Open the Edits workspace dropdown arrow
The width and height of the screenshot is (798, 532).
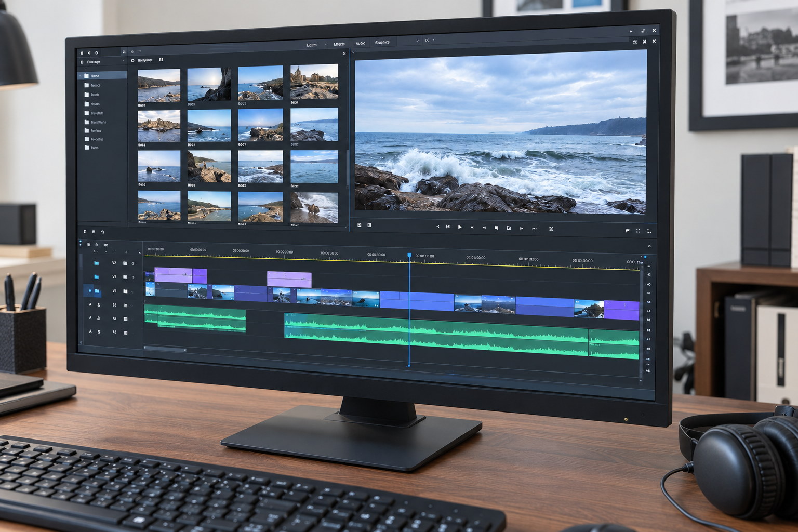(x=325, y=45)
